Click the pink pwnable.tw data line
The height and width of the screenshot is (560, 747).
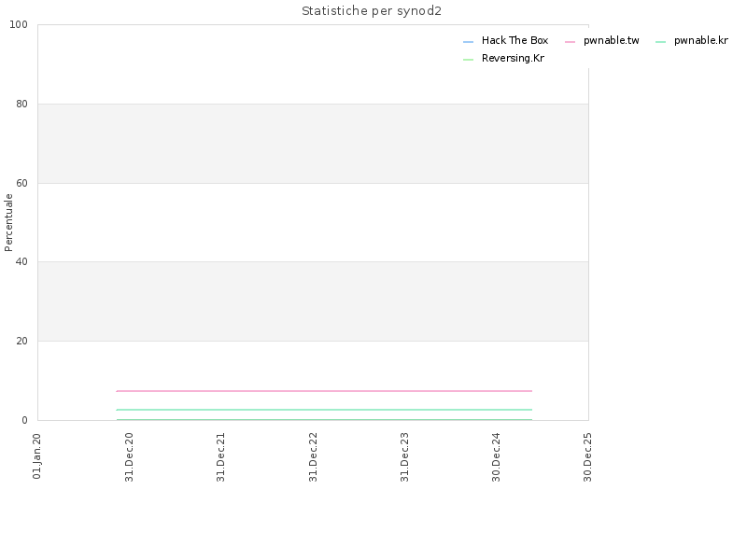[x=324, y=391]
